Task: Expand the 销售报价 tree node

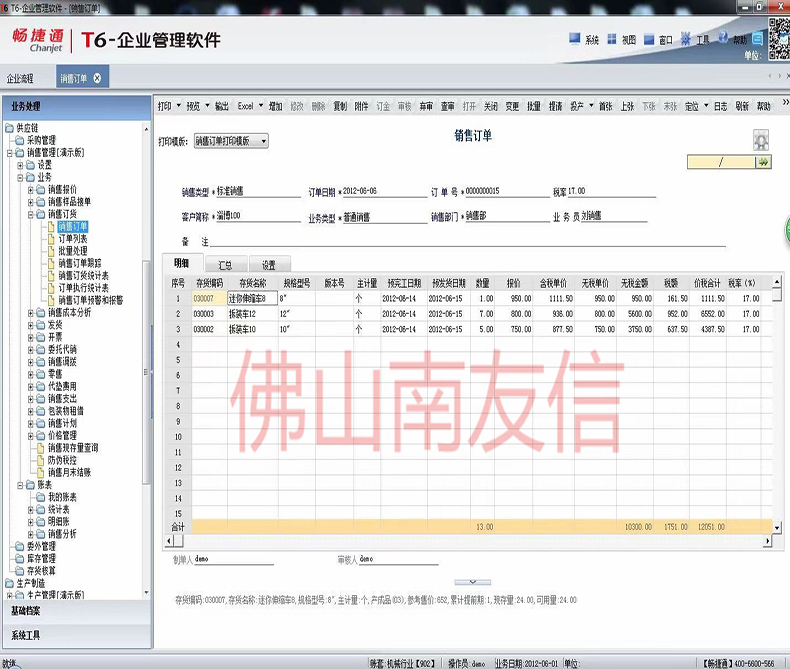Action: click(x=31, y=189)
